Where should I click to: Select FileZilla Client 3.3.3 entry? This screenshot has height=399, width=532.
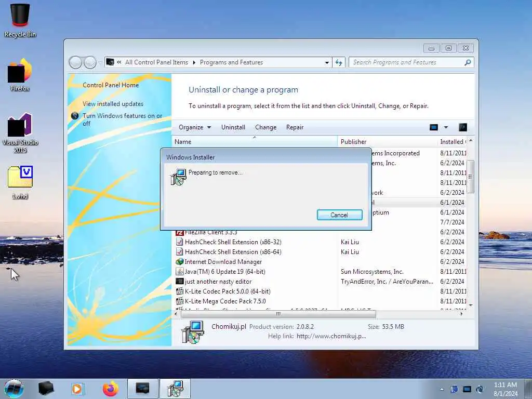tap(320, 233)
